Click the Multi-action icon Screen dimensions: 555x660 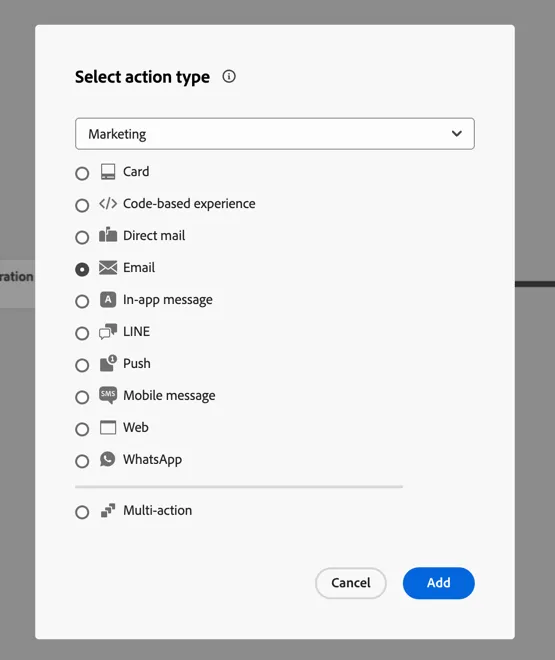[x=108, y=511]
